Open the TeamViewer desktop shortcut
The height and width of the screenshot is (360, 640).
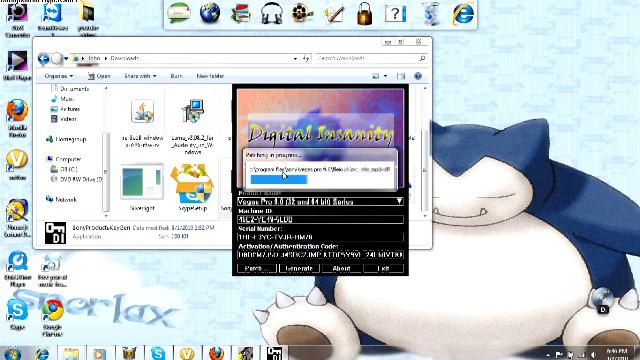click(x=52, y=17)
